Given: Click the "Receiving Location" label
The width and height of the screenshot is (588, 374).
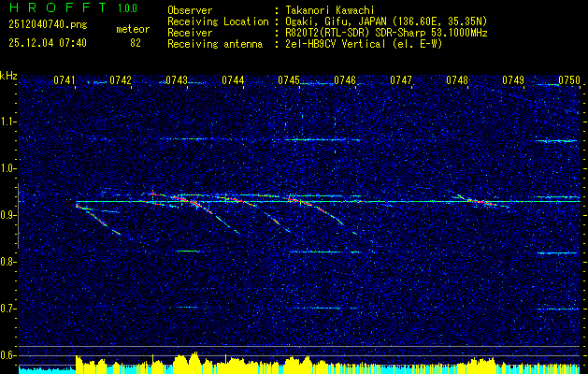Looking at the screenshot, I should pyautogui.click(x=218, y=22).
